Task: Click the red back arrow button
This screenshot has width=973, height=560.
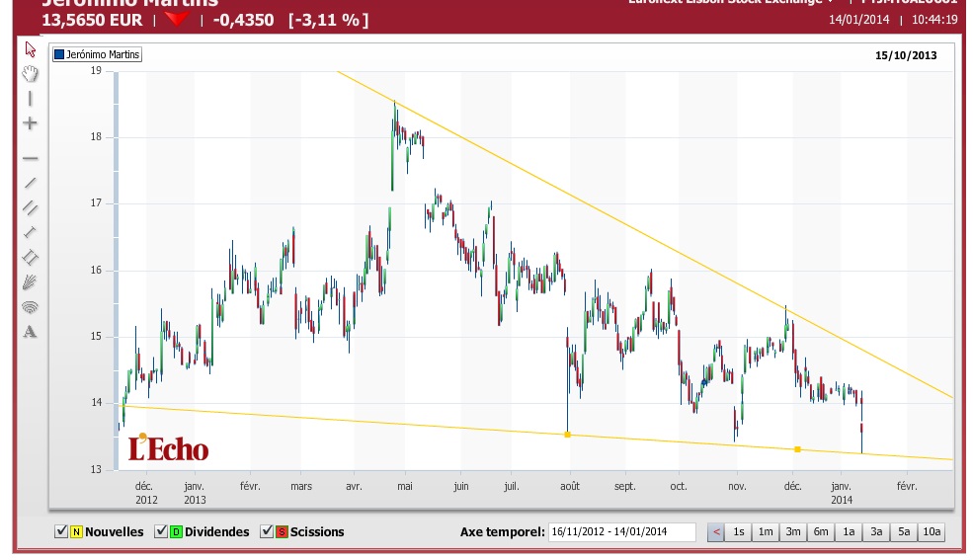Action: (x=716, y=532)
